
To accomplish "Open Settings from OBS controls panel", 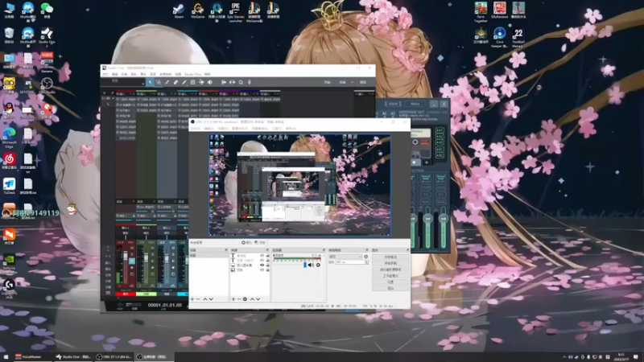I will [x=390, y=282].
